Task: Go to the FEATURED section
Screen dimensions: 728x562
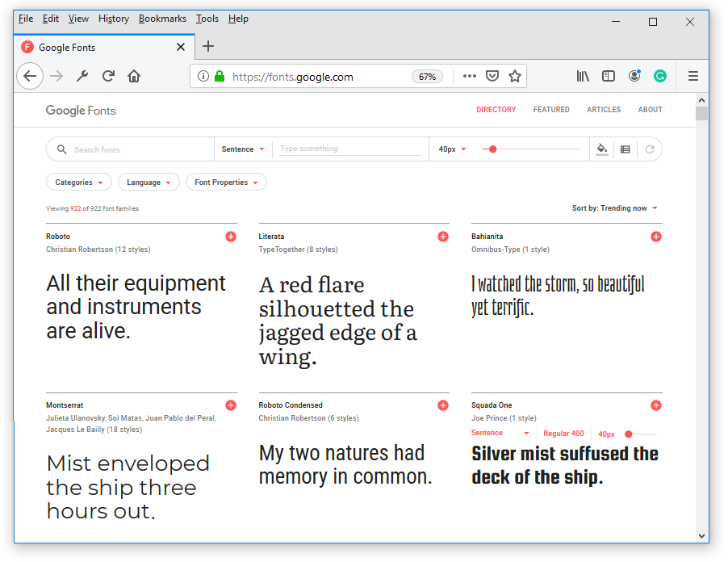Action: point(551,110)
